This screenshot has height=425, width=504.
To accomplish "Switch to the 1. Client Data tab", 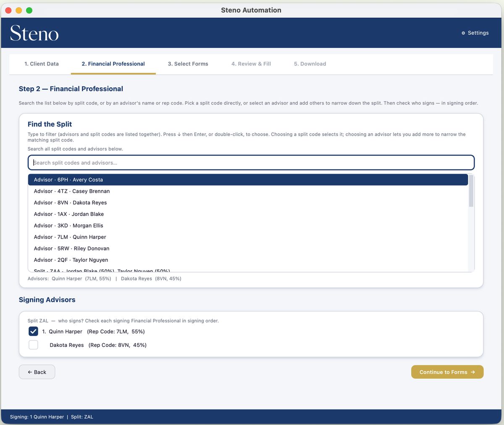I will click(x=42, y=64).
